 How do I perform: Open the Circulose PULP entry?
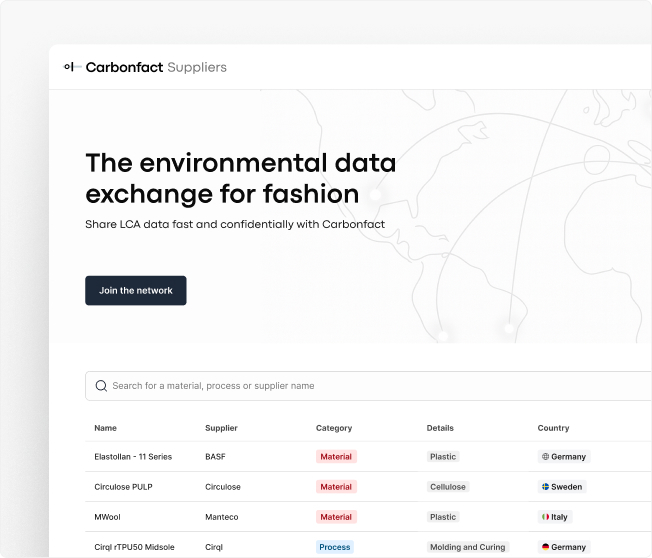coord(123,487)
